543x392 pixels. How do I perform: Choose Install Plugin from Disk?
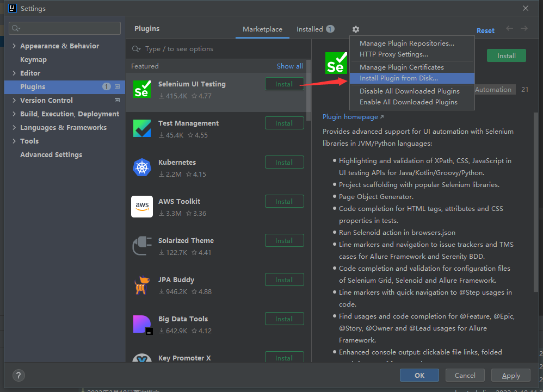pos(412,78)
